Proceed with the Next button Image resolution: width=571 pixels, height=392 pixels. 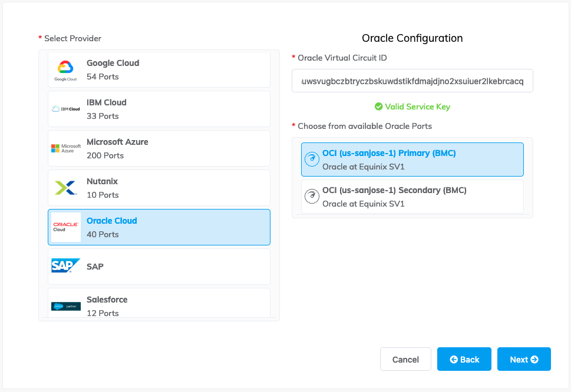coord(523,359)
